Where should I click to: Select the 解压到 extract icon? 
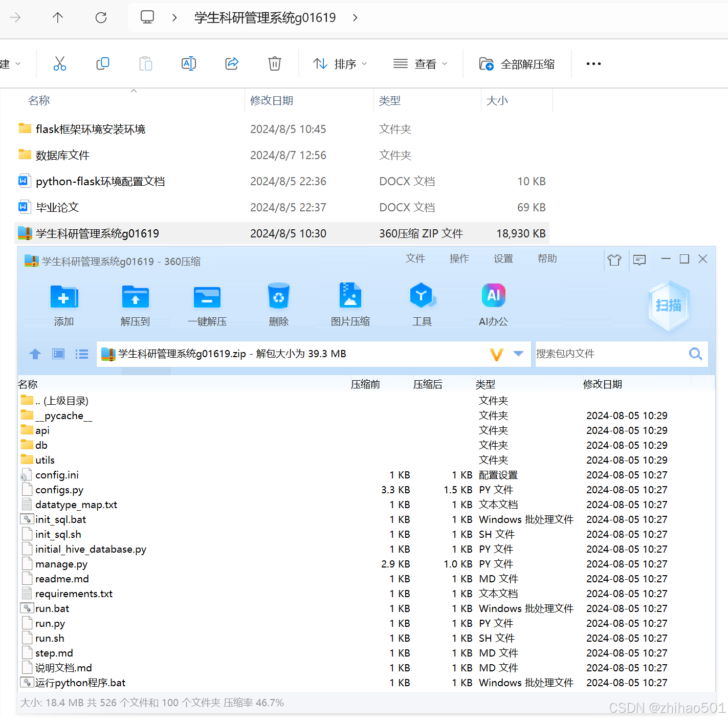coord(135,304)
